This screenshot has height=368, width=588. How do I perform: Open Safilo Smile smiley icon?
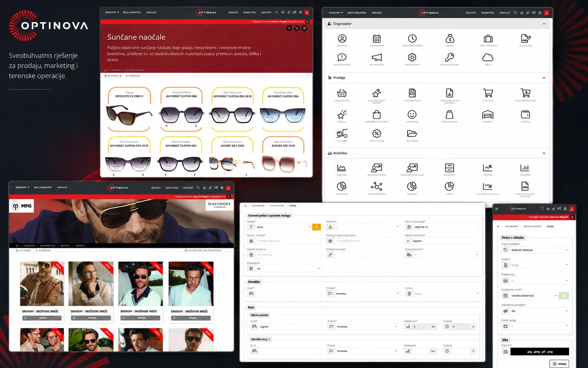click(x=412, y=114)
